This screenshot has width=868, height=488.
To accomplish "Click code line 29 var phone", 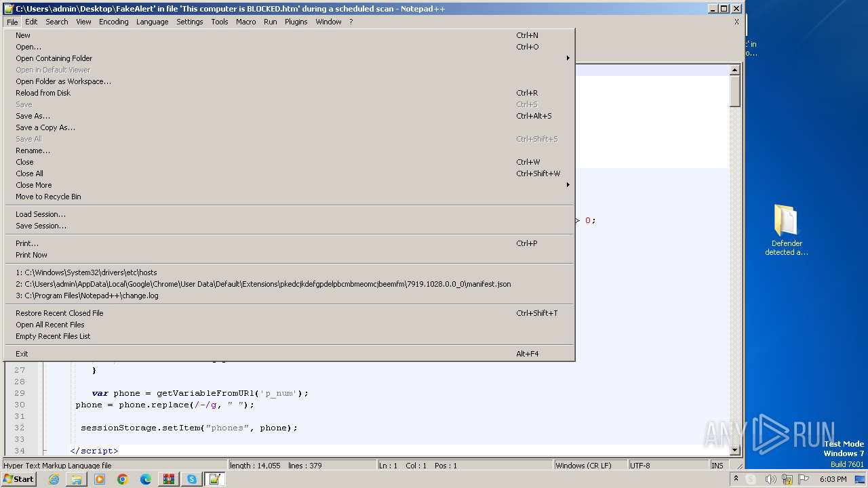I will [200, 393].
